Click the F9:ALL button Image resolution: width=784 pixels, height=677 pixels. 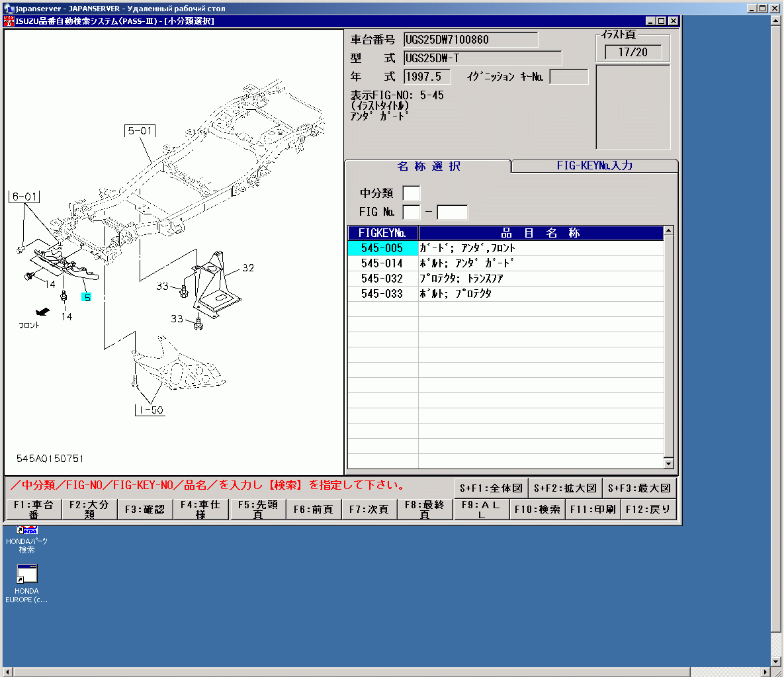pyautogui.click(x=482, y=510)
